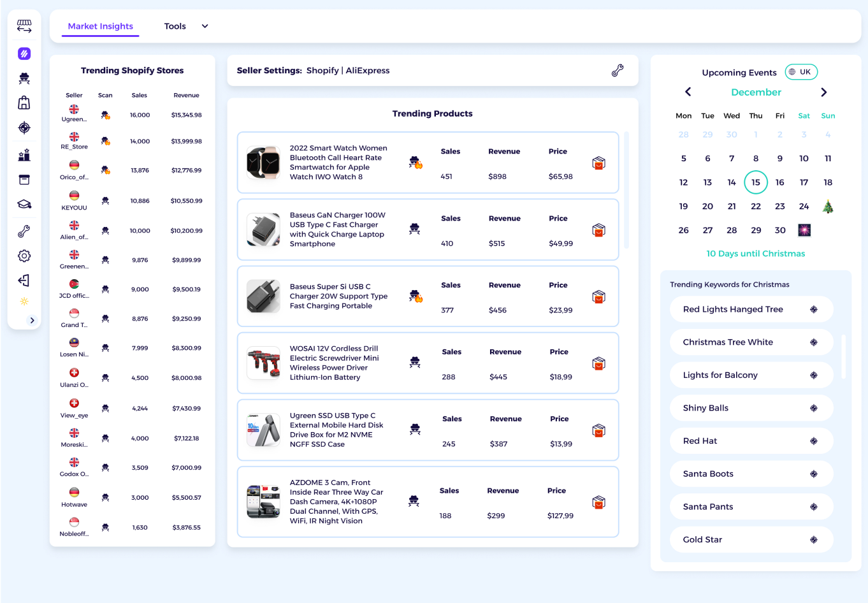Screen dimensions: 868x603
Task: Click the storefront icon at sidebar top
Action: [24, 26]
